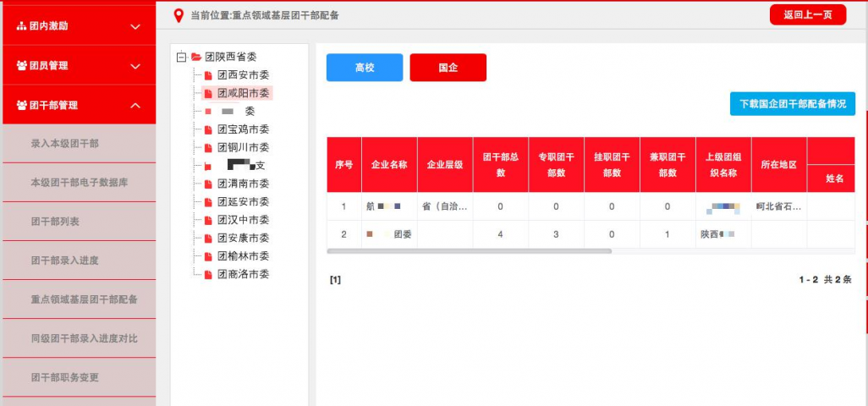Image resolution: width=868 pixels, height=406 pixels.
Task: Select the 国企 tab
Action: click(448, 68)
